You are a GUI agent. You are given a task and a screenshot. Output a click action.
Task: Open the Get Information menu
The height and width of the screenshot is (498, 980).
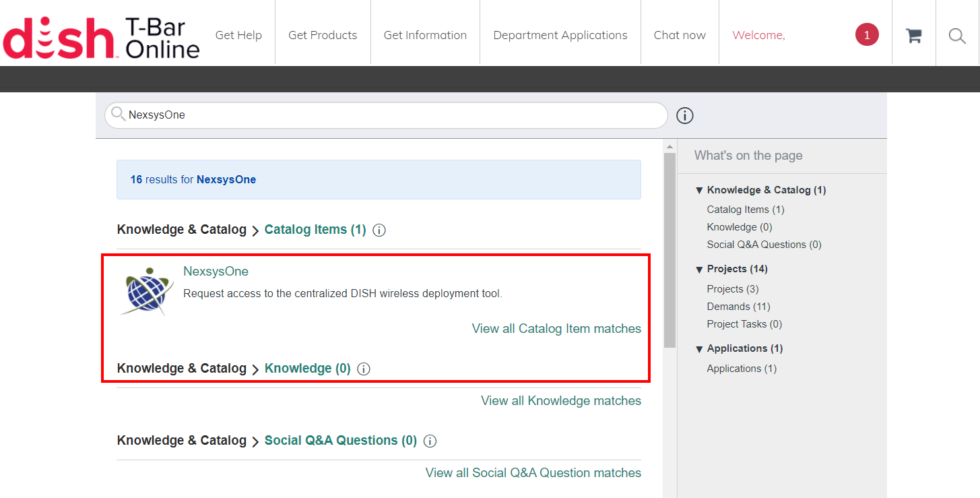425,35
